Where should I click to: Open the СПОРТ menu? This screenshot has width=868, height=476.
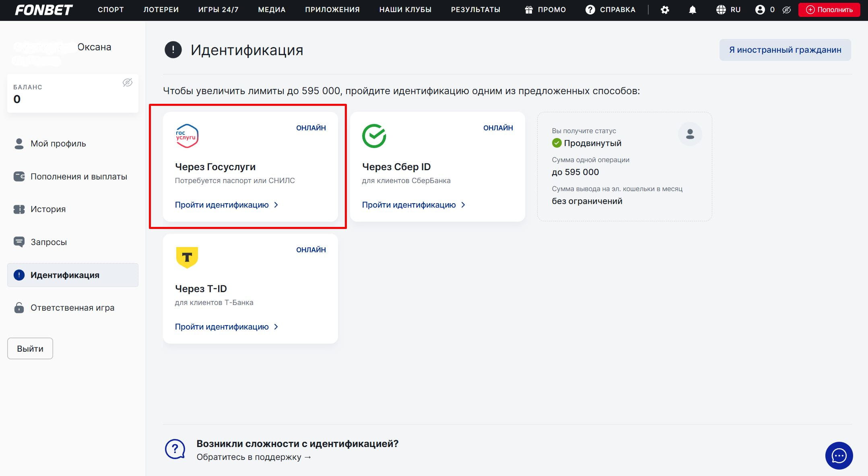coord(111,10)
